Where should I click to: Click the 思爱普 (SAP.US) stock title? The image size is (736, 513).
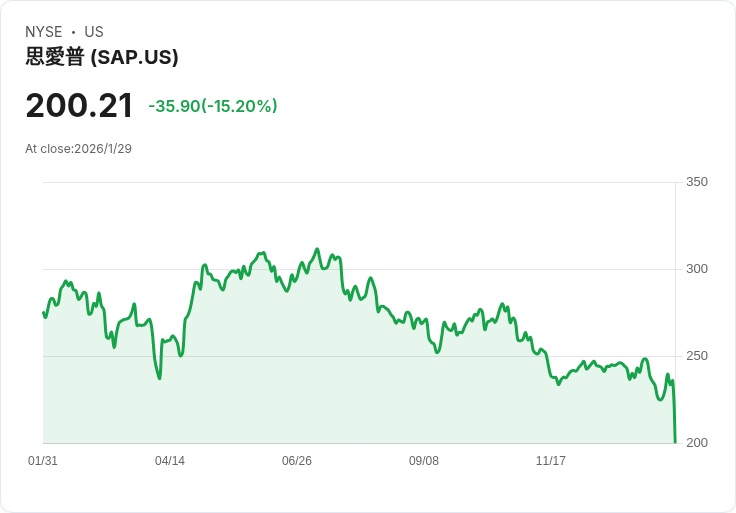pos(102,57)
